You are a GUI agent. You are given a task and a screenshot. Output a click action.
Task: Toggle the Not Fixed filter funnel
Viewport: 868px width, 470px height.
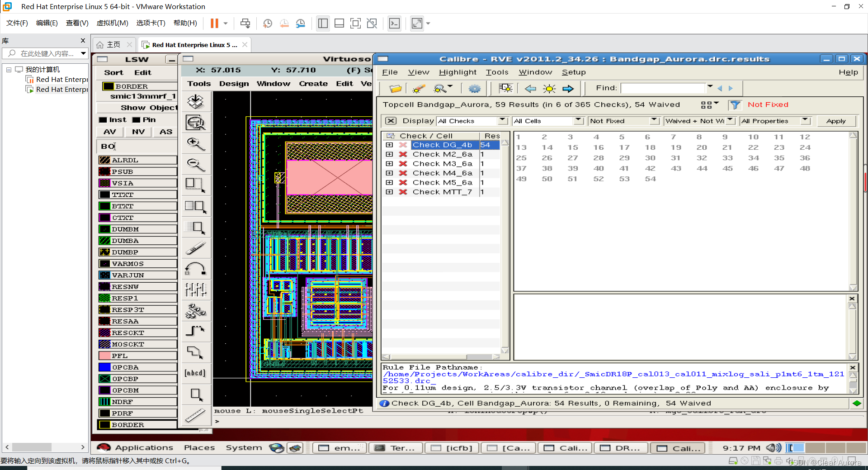pyautogui.click(x=735, y=105)
